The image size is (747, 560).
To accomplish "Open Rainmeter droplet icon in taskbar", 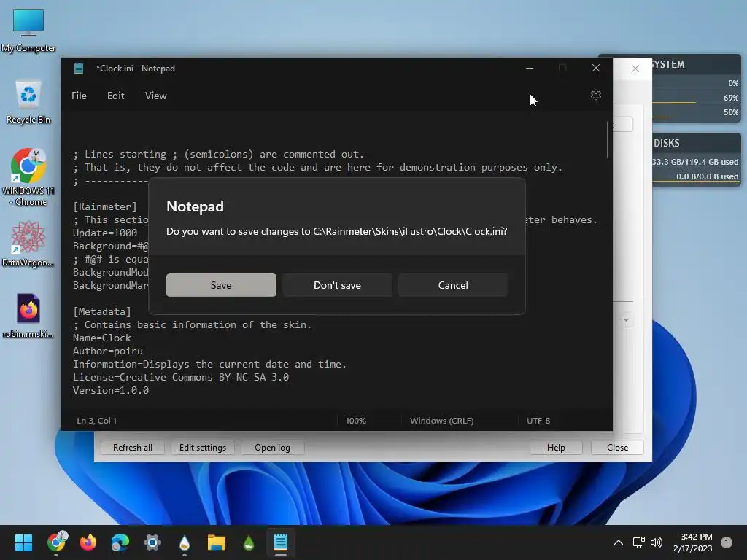I will [x=185, y=542].
